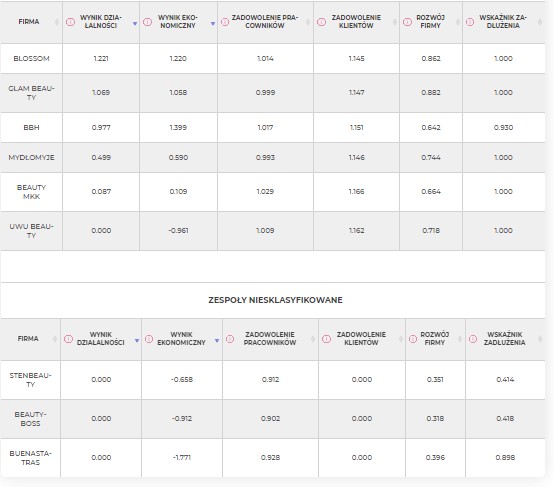The height and width of the screenshot is (487, 554).
Task: Show info for top Rozwój firmy column
Action: point(407,22)
